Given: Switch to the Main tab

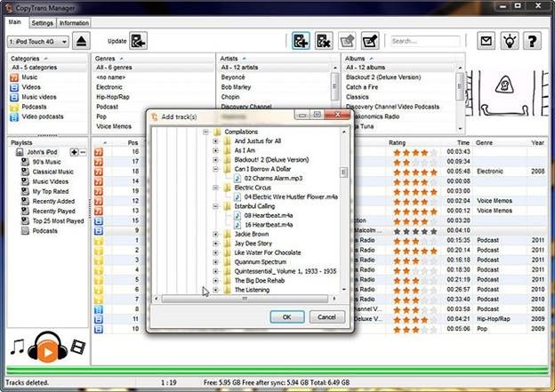Looking at the screenshot, I should (15, 22).
